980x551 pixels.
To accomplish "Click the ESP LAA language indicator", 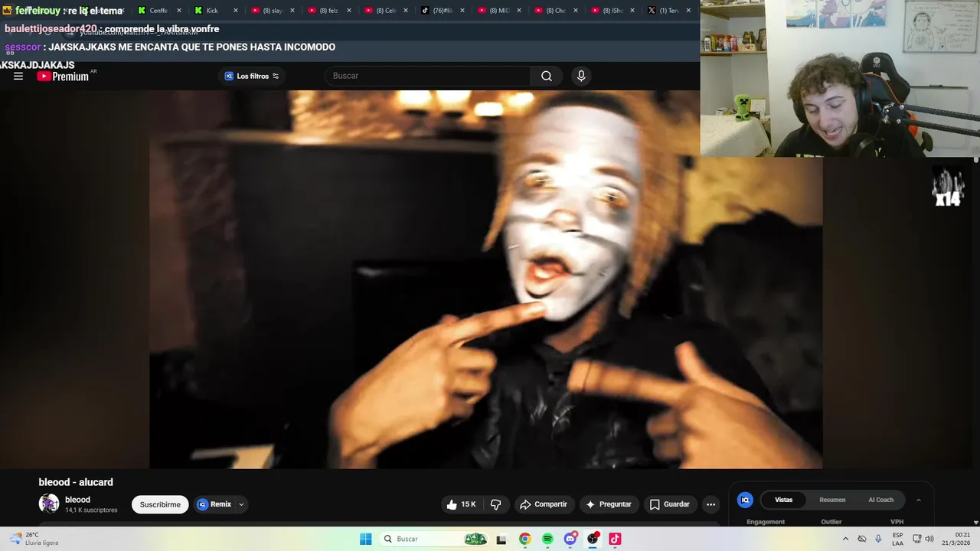I will [897, 539].
